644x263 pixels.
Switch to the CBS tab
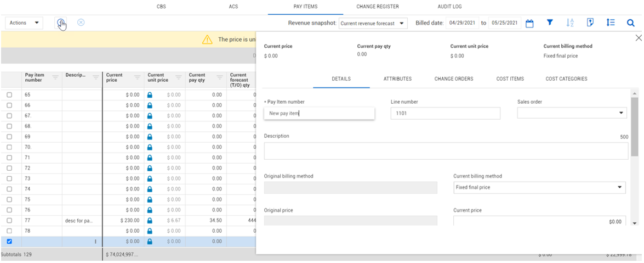click(161, 7)
